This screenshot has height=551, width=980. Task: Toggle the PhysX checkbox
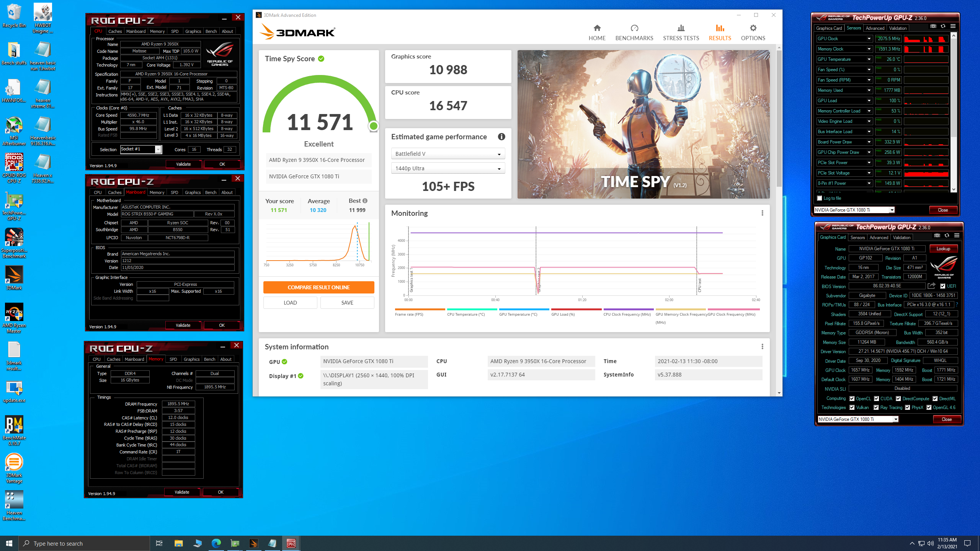pyautogui.click(x=907, y=408)
